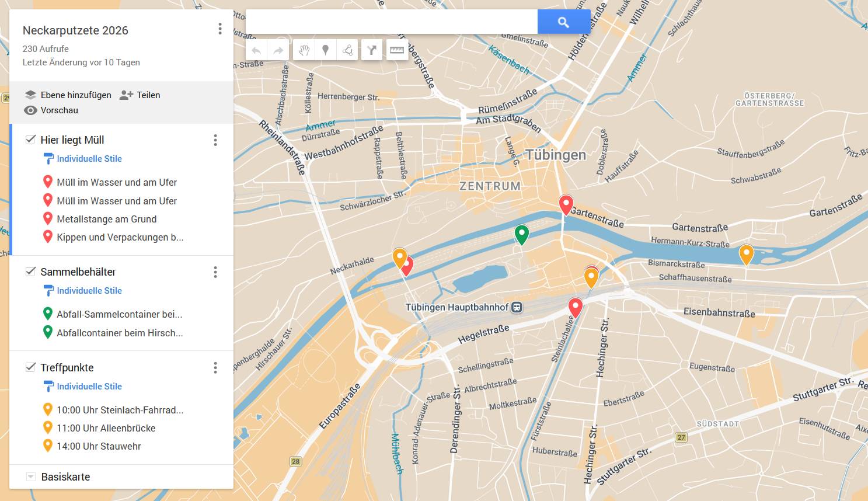Image resolution: width=868 pixels, height=501 pixels.
Task: Click the redo arrow in the map toolbar
Action: [x=278, y=50]
